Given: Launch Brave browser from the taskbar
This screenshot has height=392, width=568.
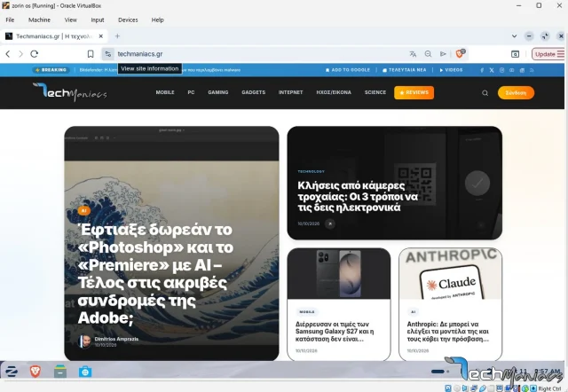Looking at the screenshot, I should coord(35,372).
